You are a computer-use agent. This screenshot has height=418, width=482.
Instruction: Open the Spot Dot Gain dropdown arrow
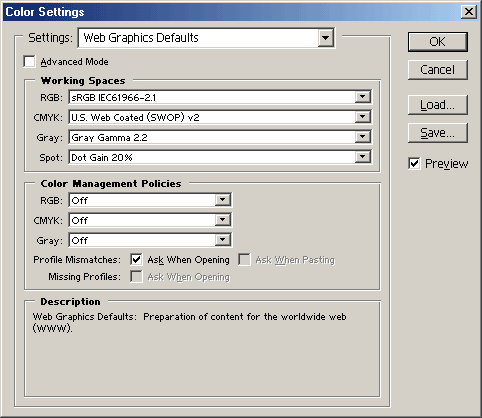tap(363, 157)
